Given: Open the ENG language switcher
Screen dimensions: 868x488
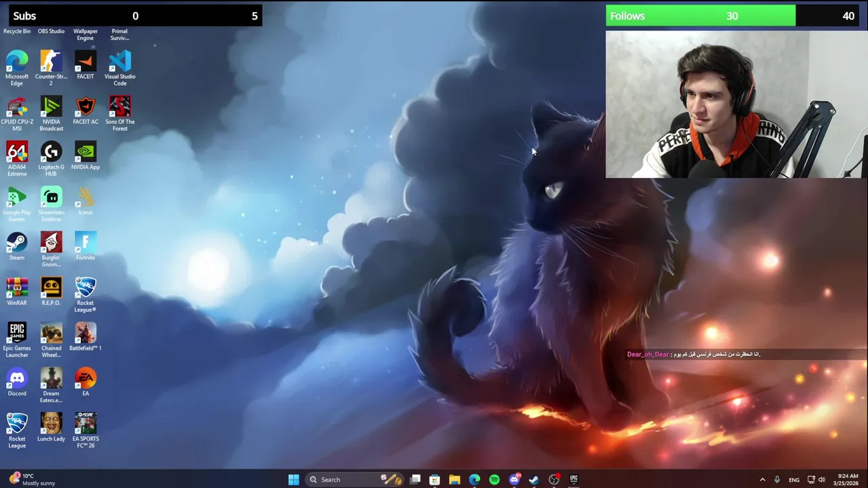Looking at the screenshot, I should click(x=793, y=480).
